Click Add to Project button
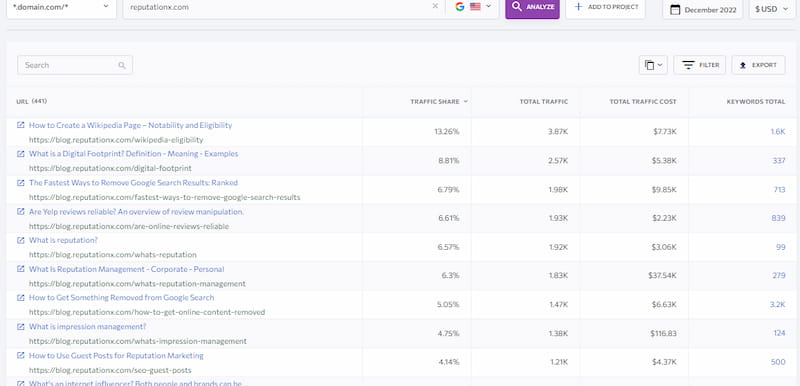Image resolution: width=800 pixels, height=386 pixels. [605, 8]
